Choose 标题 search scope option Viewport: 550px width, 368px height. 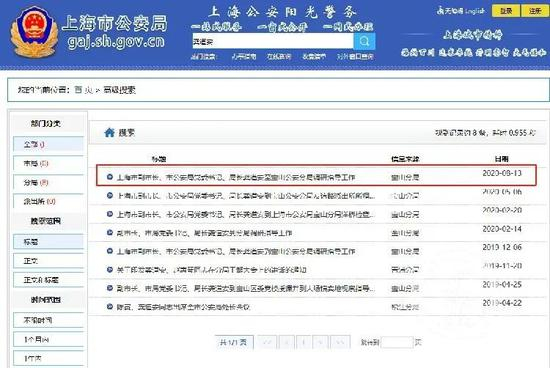[49, 242]
